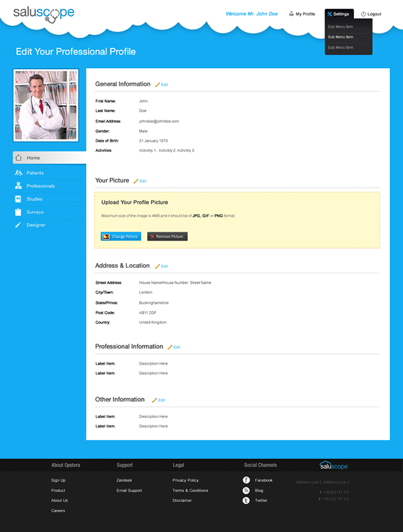
Task: Open the Product footer link
Action: (x=58, y=490)
